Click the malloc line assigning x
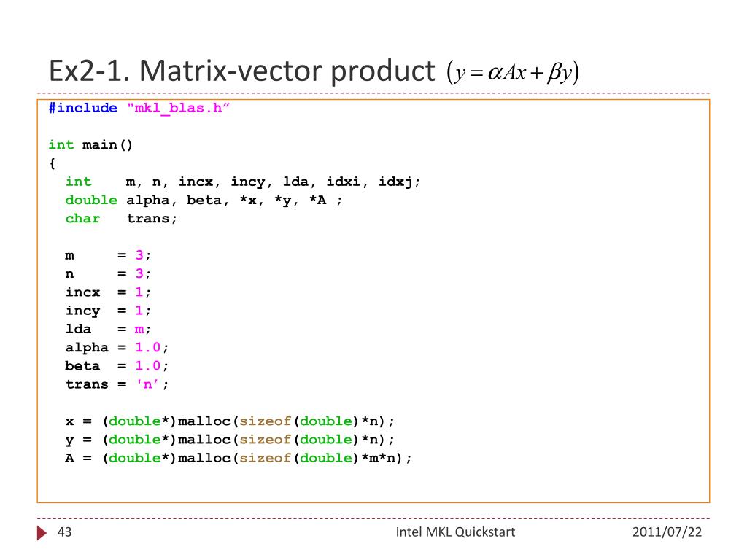Image resolution: width=747 pixels, height=560 pixels. [230, 421]
